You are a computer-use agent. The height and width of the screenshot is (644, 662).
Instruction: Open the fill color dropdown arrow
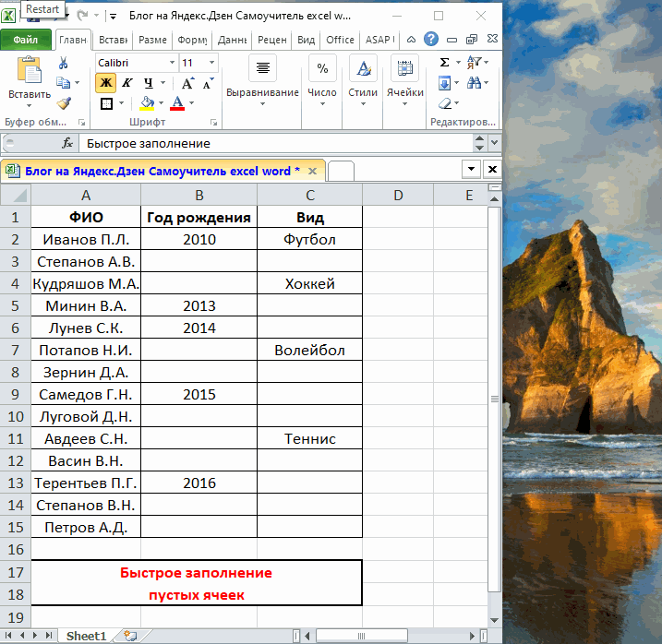[161, 103]
